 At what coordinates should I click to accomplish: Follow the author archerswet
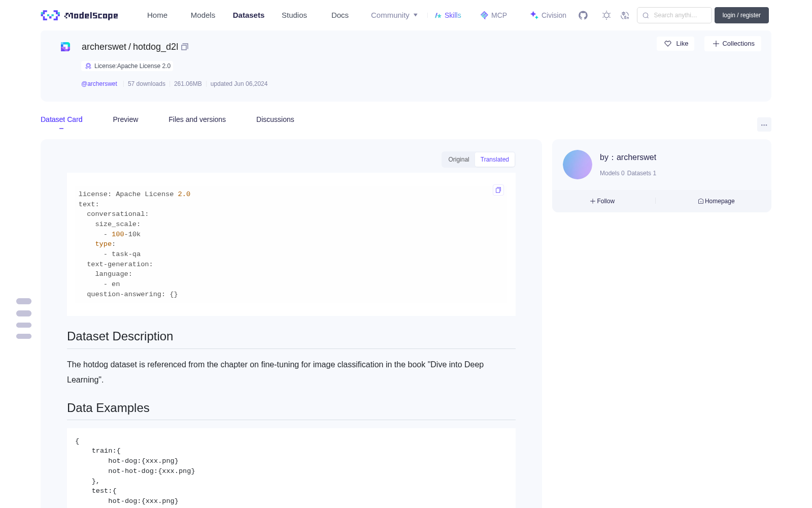pos(602,201)
